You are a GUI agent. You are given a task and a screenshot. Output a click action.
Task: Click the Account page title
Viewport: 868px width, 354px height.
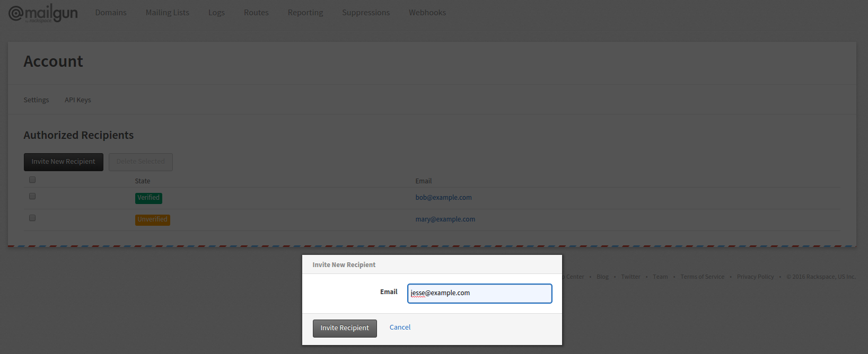[x=53, y=61]
